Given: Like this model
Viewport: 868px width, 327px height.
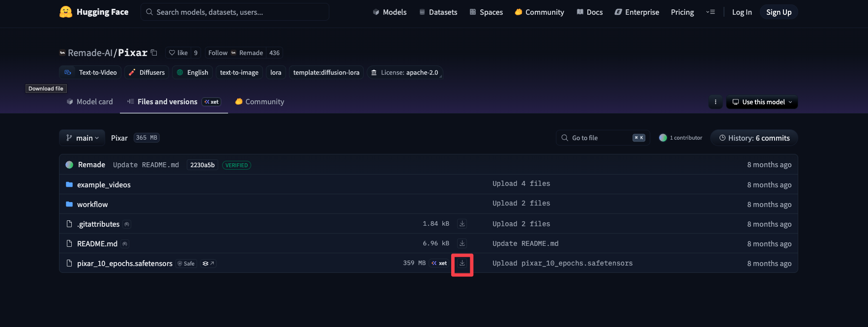Looking at the screenshot, I should [178, 53].
